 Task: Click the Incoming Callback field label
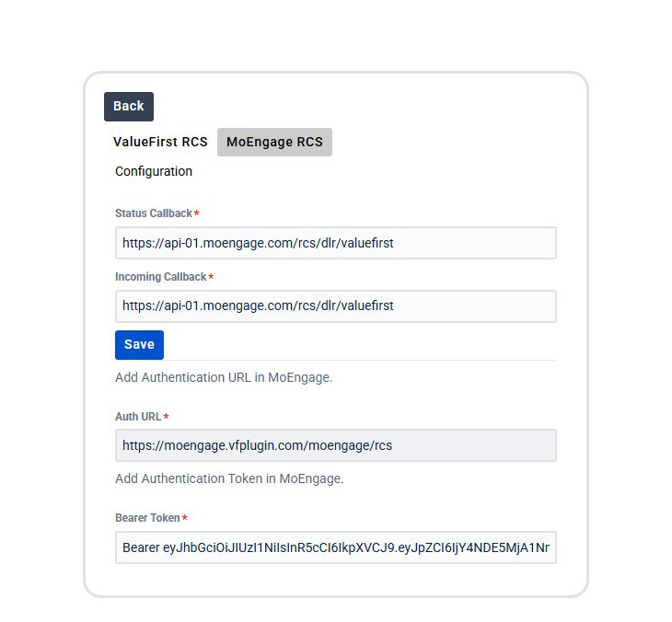coord(160,277)
